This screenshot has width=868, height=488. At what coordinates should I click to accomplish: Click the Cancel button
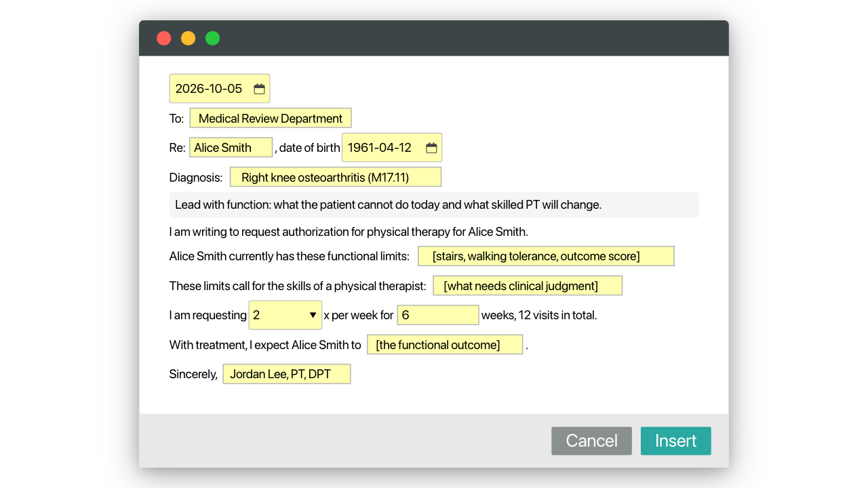pos(591,441)
